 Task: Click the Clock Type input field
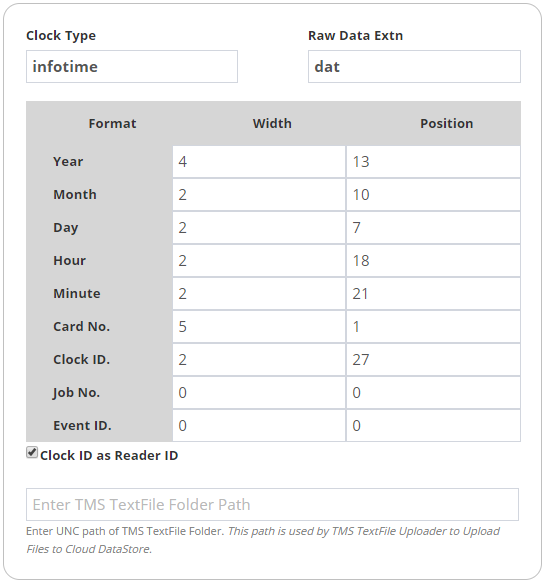click(x=132, y=67)
